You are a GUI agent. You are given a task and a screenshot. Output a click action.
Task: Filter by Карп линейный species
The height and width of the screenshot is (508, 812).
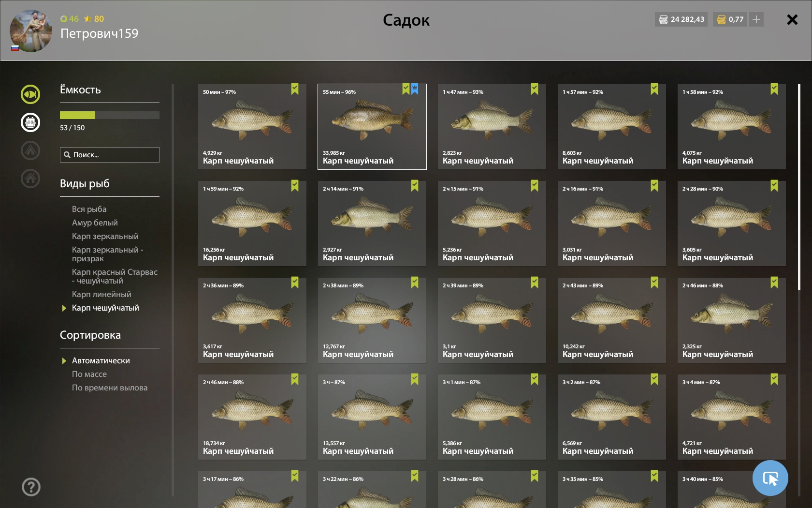(101, 294)
